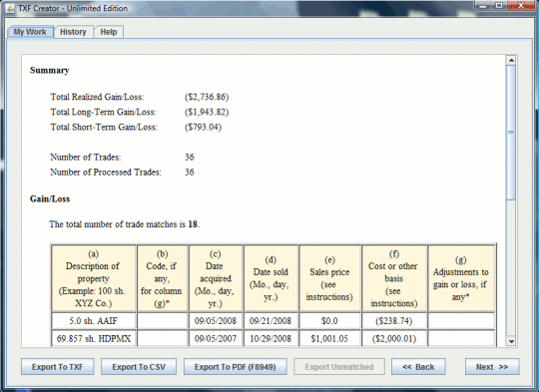This screenshot has height=392, width=539.
Task: Select the Gain/Loss heading
Action: point(50,198)
